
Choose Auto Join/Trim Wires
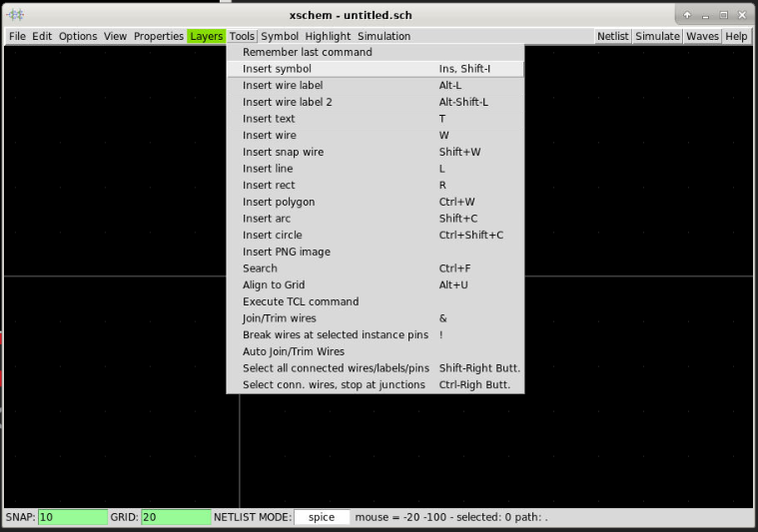pyautogui.click(x=376, y=351)
